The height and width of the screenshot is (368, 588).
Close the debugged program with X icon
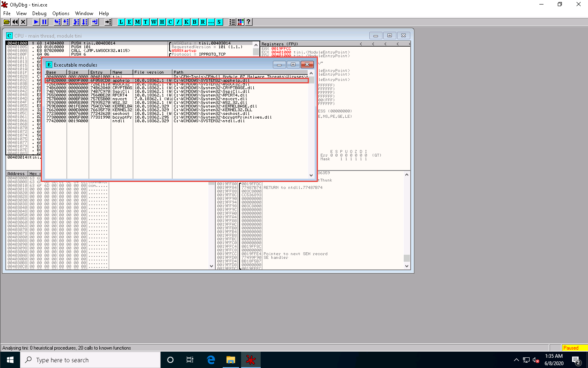[23, 22]
